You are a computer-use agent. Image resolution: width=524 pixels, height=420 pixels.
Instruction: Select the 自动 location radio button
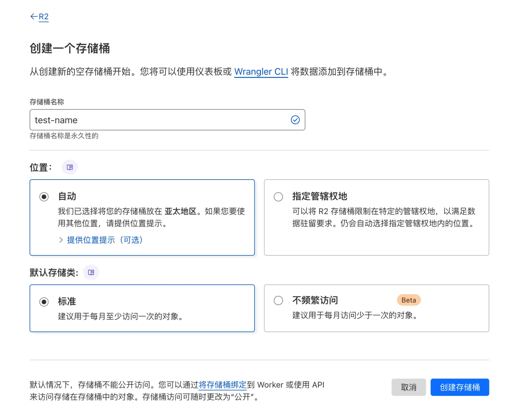pyautogui.click(x=44, y=197)
